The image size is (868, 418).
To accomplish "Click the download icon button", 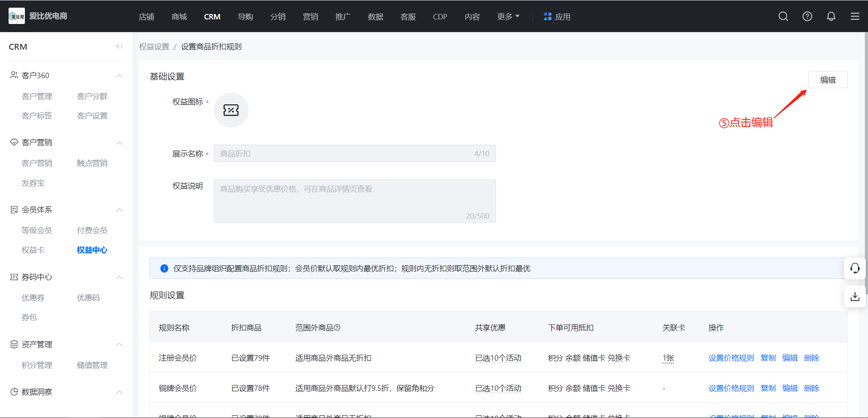I will (855, 296).
